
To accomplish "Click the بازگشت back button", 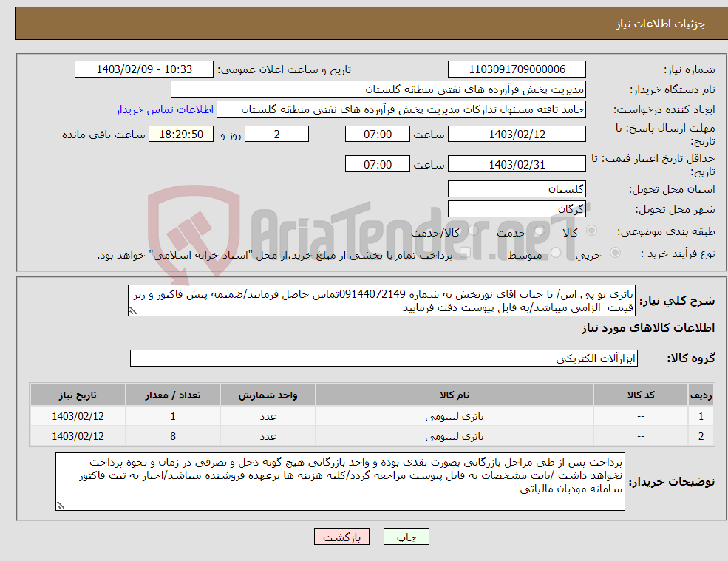I will (341, 537).
